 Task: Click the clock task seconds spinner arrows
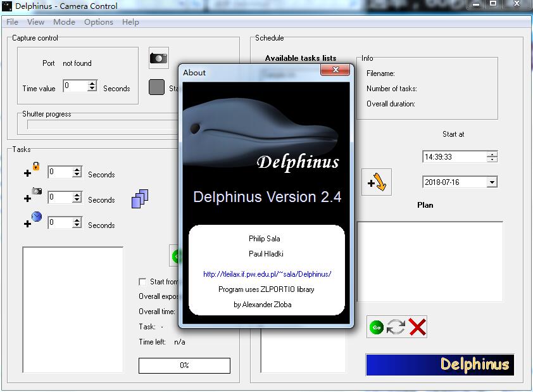coord(77,223)
